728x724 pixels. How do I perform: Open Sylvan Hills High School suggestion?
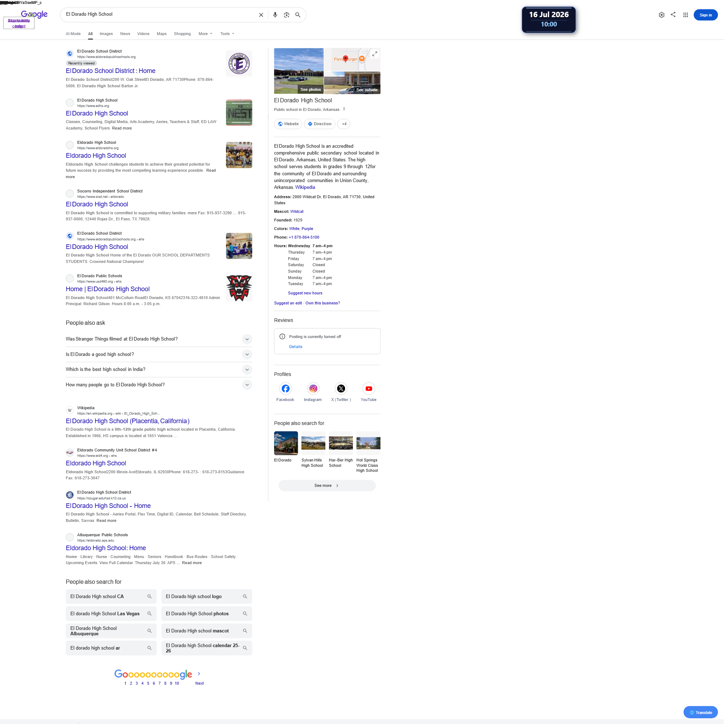315,452
